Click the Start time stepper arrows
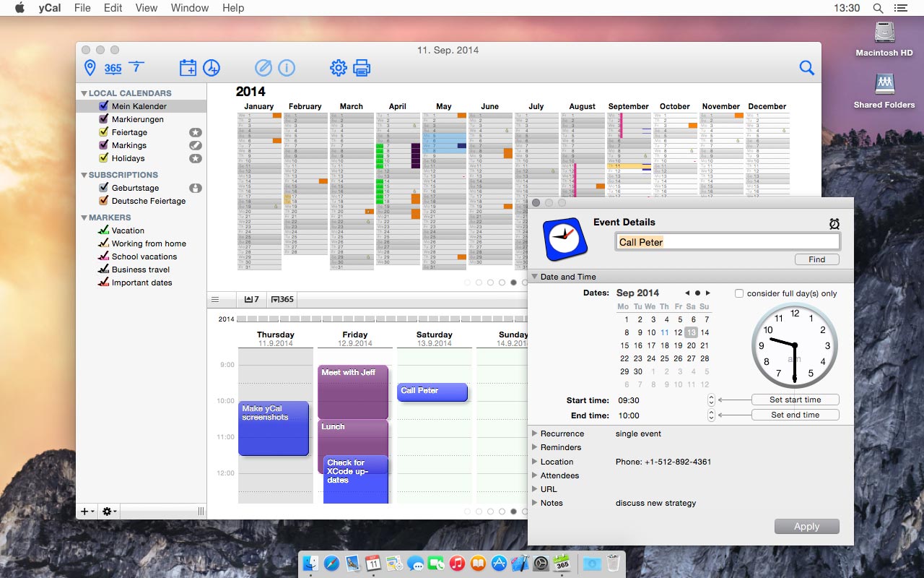This screenshot has width=924, height=578. [x=711, y=400]
